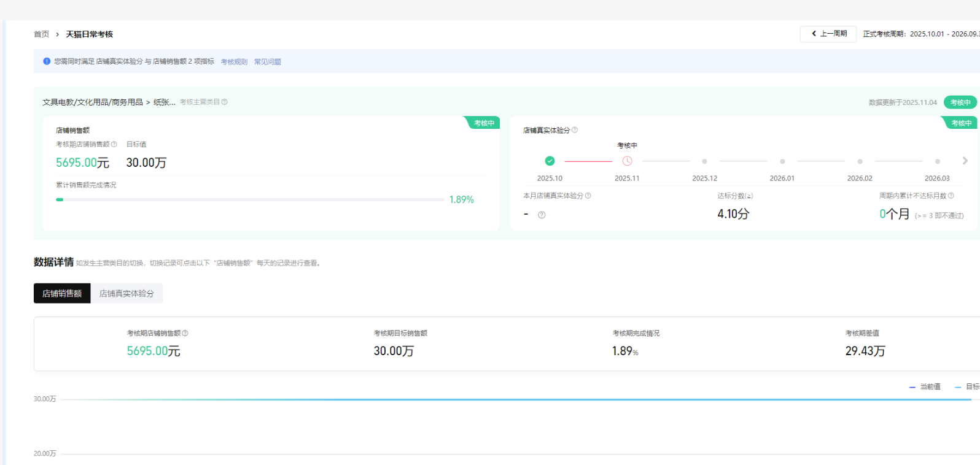Click help icon next to 周期内累计不达标月数
The height and width of the screenshot is (465, 980).
[x=951, y=196]
